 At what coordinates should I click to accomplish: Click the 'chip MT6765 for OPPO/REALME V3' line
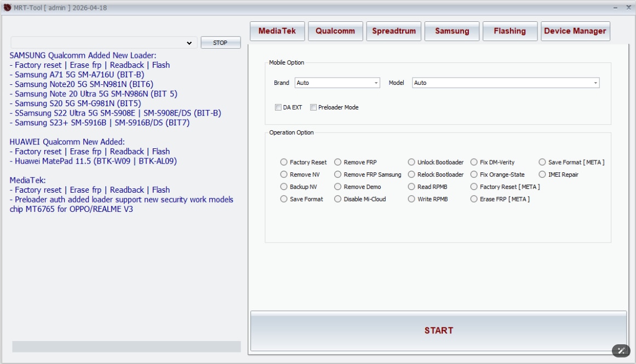(x=71, y=210)
